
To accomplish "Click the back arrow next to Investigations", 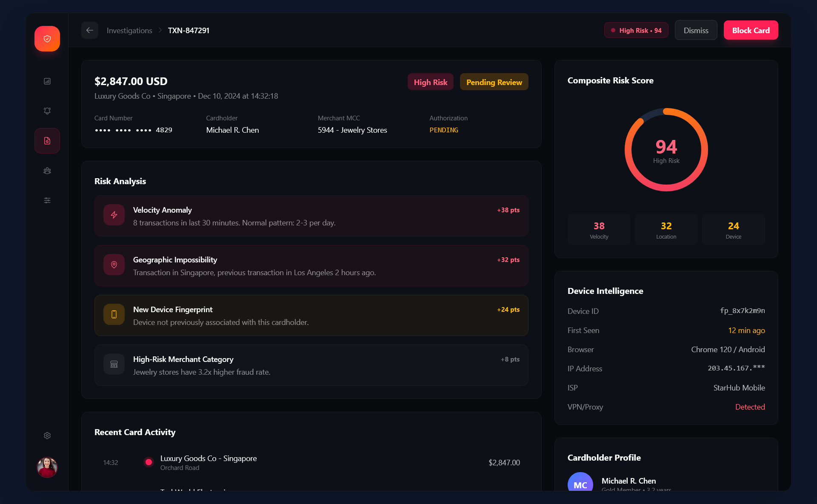I will (89, 30).
